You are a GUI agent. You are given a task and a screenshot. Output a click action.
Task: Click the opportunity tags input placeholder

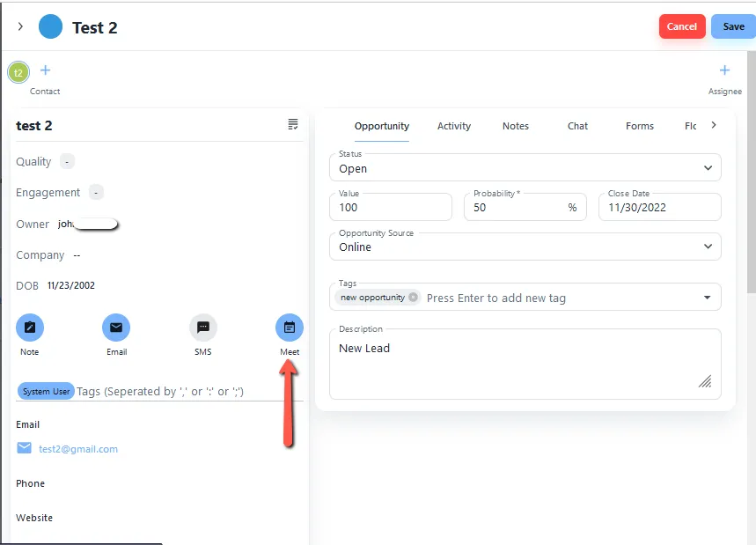(496, 298)
